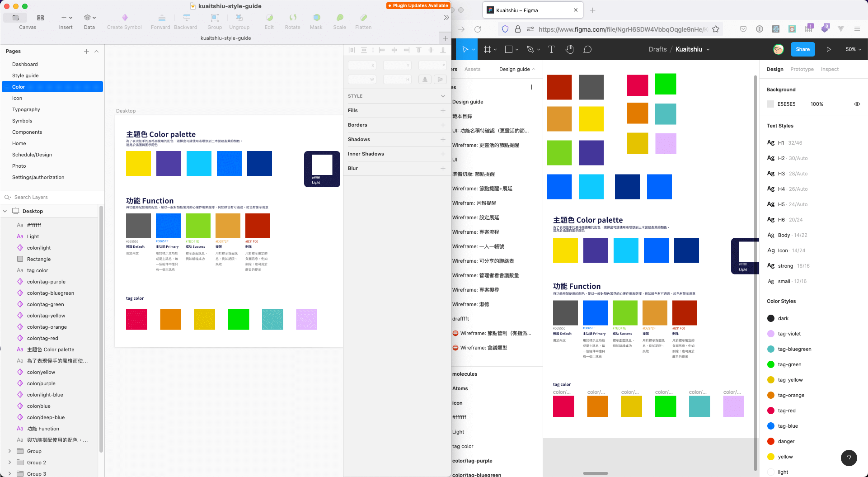The width and height of the screenshot is (868, 477).
Task: Select the Pen tool in Figma
Action: (x=530, y=49)
